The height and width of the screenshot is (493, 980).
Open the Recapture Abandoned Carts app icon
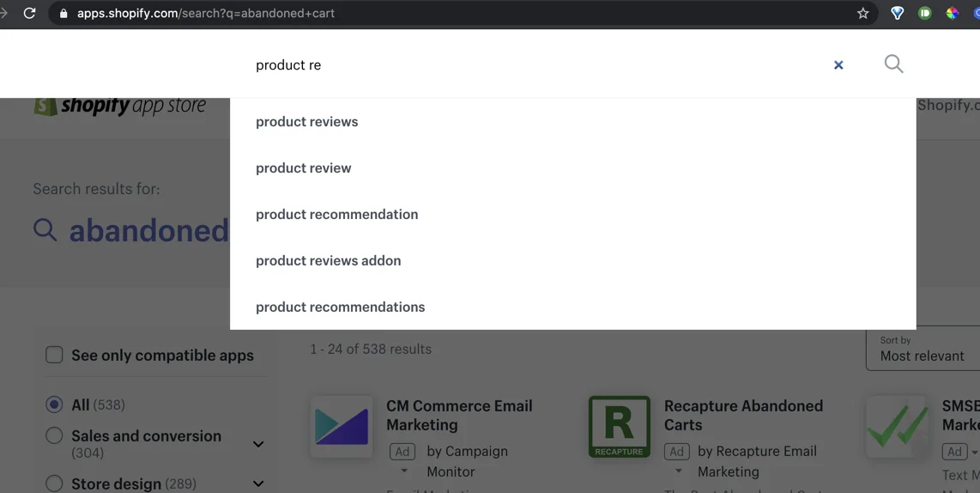click(x=619, y=427)
